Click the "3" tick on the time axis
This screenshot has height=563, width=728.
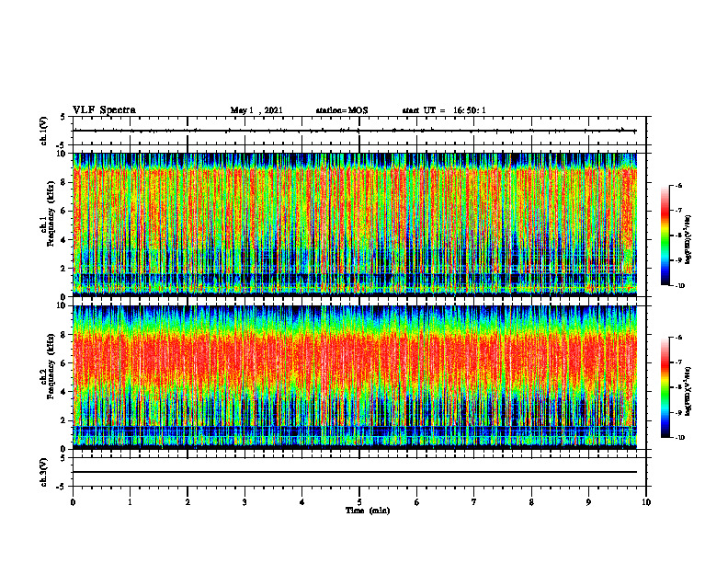(x=245, y=502)
